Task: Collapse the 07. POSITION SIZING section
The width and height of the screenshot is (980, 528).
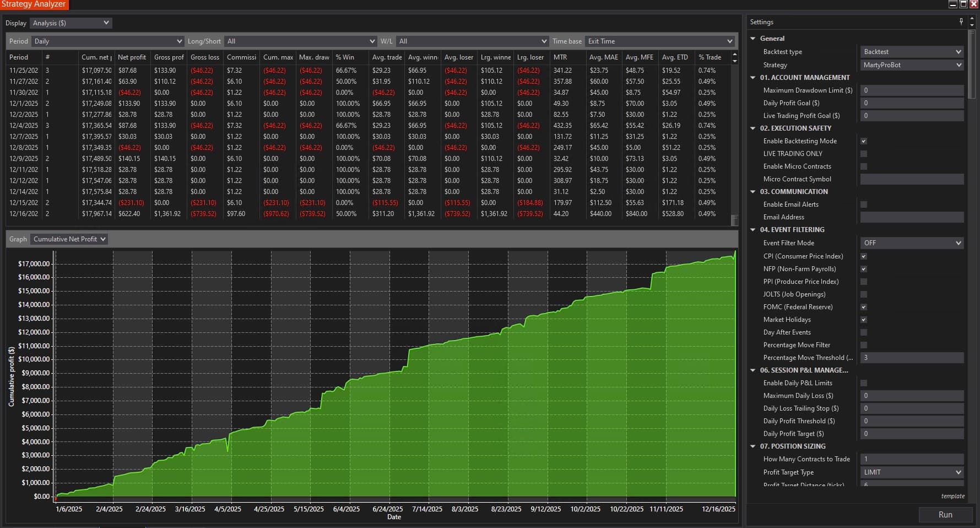Action: (753, 446)
